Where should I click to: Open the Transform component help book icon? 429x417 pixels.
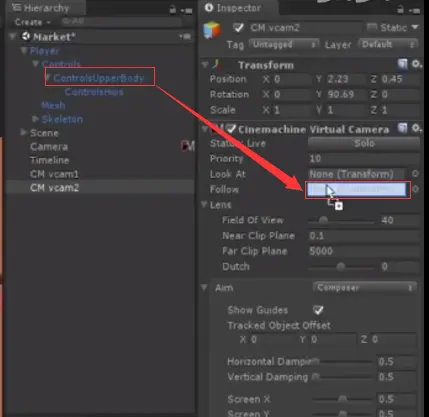pyautogui.click(x=403, y=64)
